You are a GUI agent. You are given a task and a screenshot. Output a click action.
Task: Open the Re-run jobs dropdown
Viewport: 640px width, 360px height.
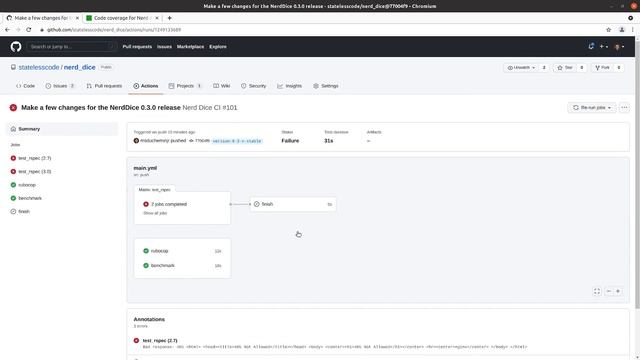(592, 108)
